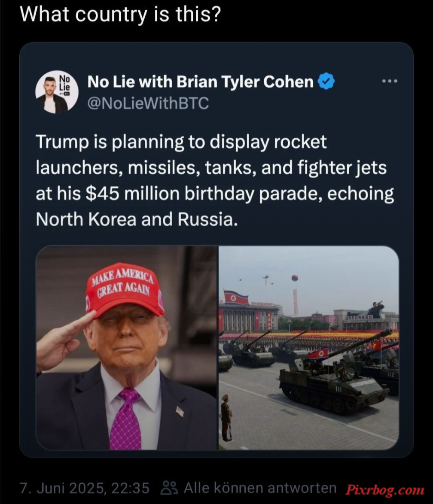Open the No Lie profile avatar
Screen dimensions: 433x504
click(x=57, y=92)
